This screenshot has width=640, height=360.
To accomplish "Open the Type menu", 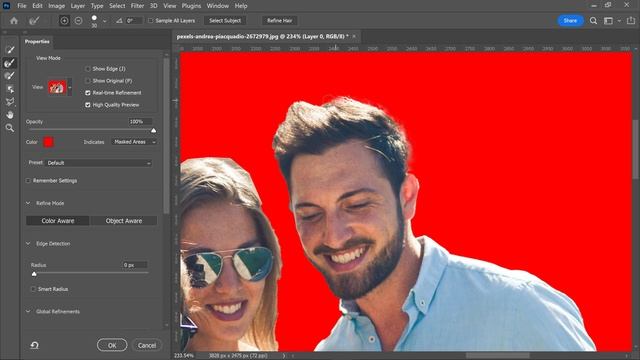I will coord(97,6).
